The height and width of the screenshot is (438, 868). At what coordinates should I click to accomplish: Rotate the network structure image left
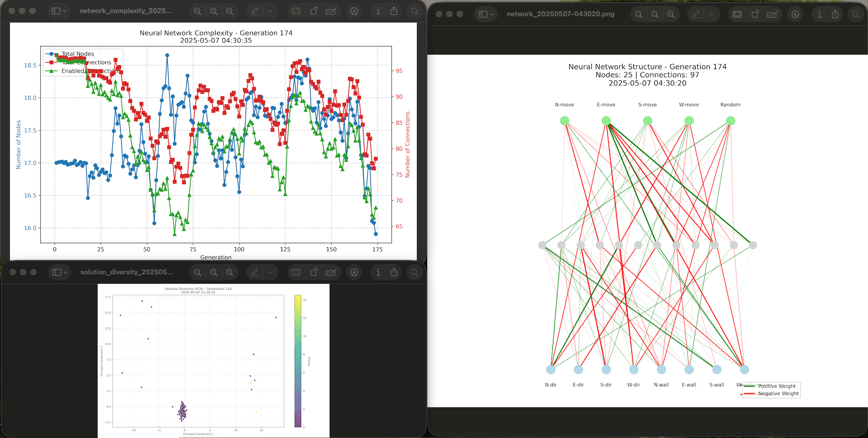point(755,14)
